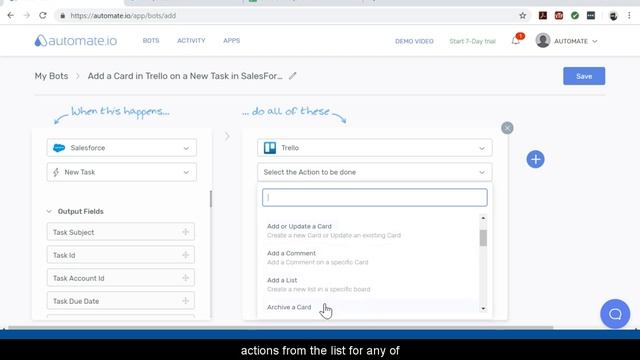Add Task Account Id field with plus
Viewport: 640px width, 360px height.
pos(185,278)
